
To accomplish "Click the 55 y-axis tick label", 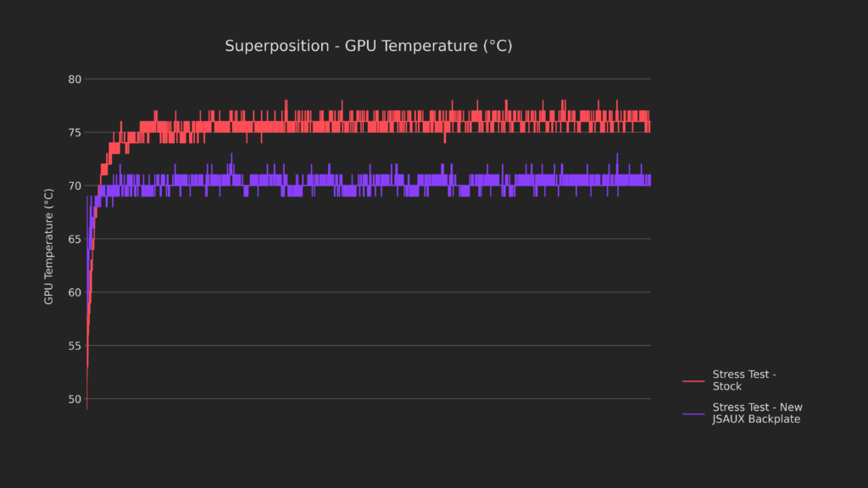I will pyautogui.click(x=75, y=346).
